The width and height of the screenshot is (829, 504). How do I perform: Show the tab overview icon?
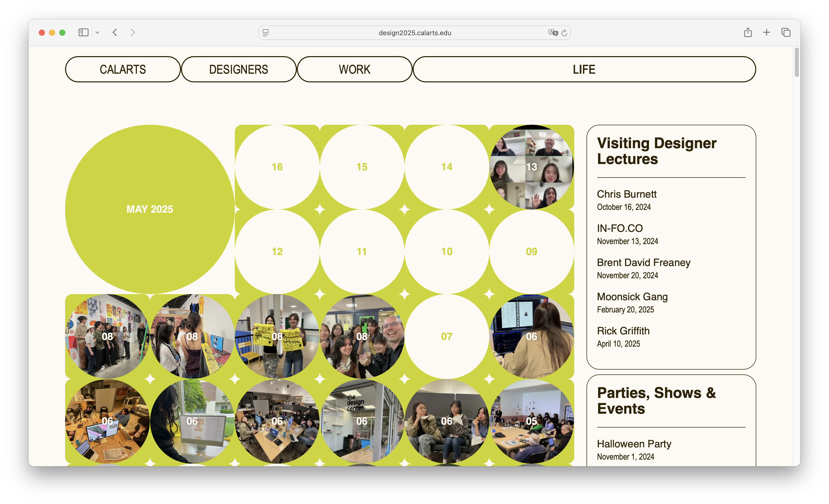pos(786,33)
